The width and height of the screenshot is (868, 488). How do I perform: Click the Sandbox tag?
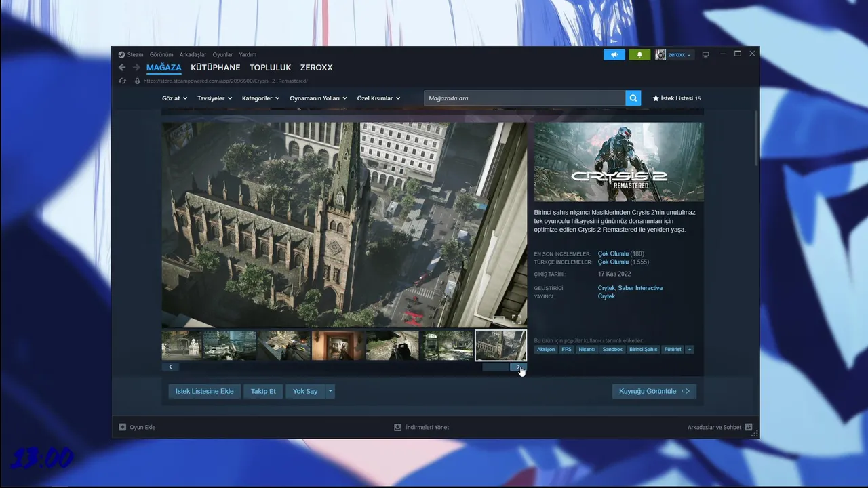point(612,350)
